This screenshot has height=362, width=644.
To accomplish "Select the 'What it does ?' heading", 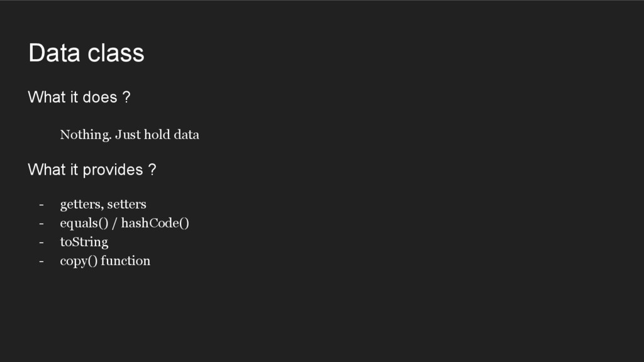I will pyautogui.click(x=79, y=97).
